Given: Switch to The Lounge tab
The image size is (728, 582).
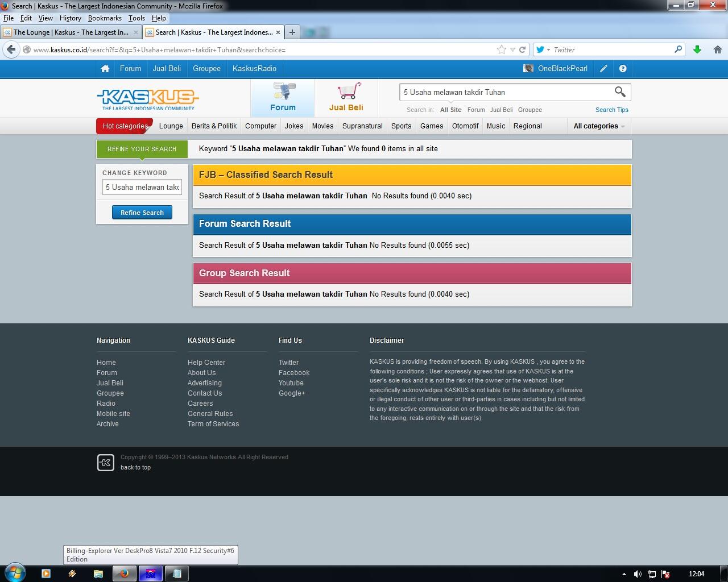Looking at the screenshot, I should (x=71, y=32).
